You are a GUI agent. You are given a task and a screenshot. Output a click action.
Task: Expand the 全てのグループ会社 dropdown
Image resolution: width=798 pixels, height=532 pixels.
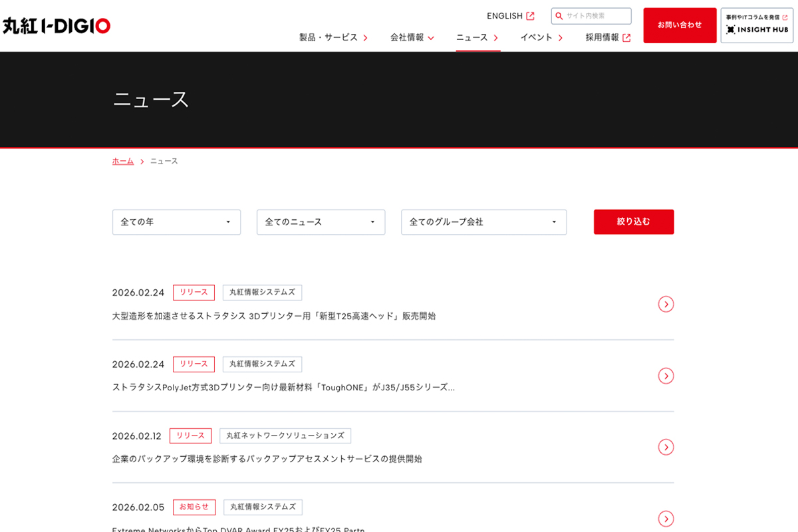(483, 222)
